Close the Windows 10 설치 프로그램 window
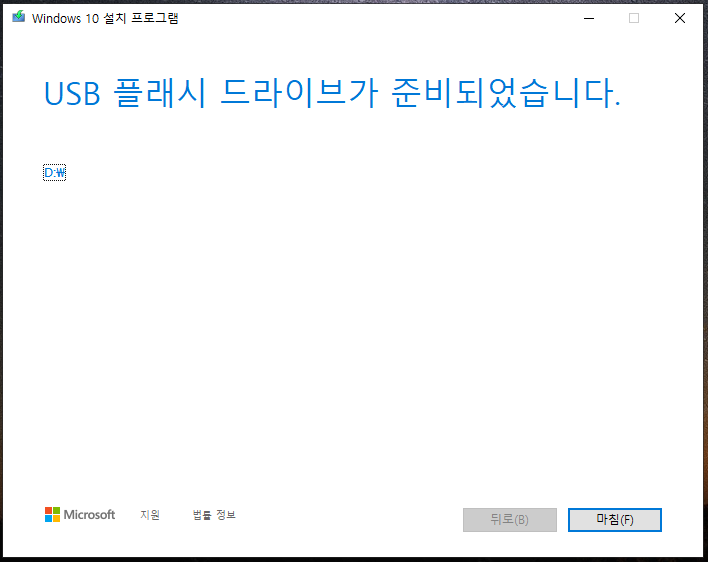The width and height of the screenshot is (708, 562). [x=680, y=18]
